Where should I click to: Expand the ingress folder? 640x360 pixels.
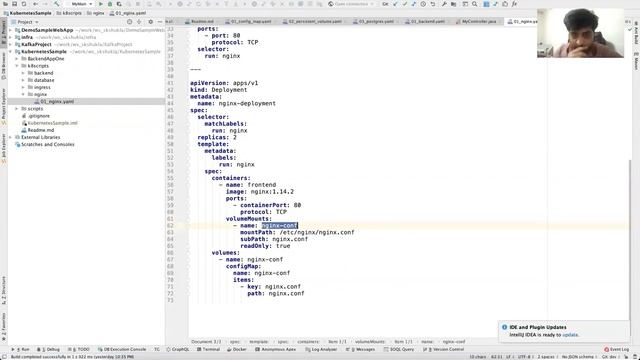click(x=23, y=87)
